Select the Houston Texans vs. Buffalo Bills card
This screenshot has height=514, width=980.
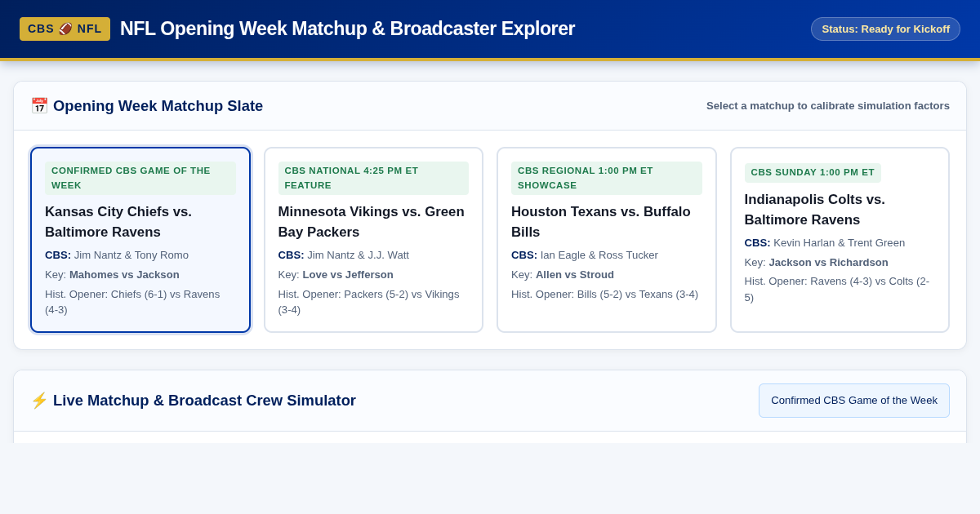pos(607,240)
